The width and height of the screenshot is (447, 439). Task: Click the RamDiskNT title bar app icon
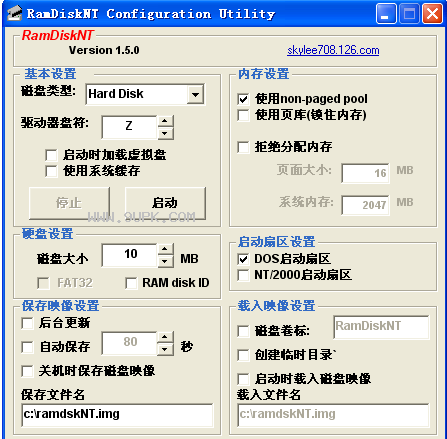coord(15,14)
